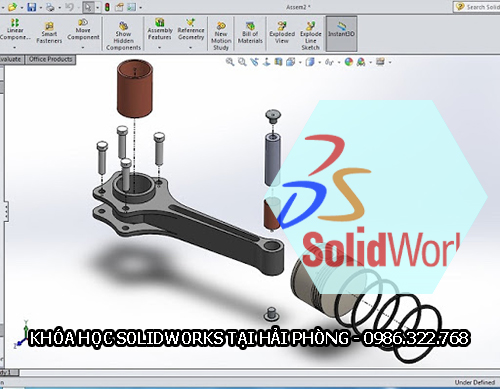This screenshot has height=389, width=500.
Task: Expand the Options dropdown arrow
Action: [140, 7]
